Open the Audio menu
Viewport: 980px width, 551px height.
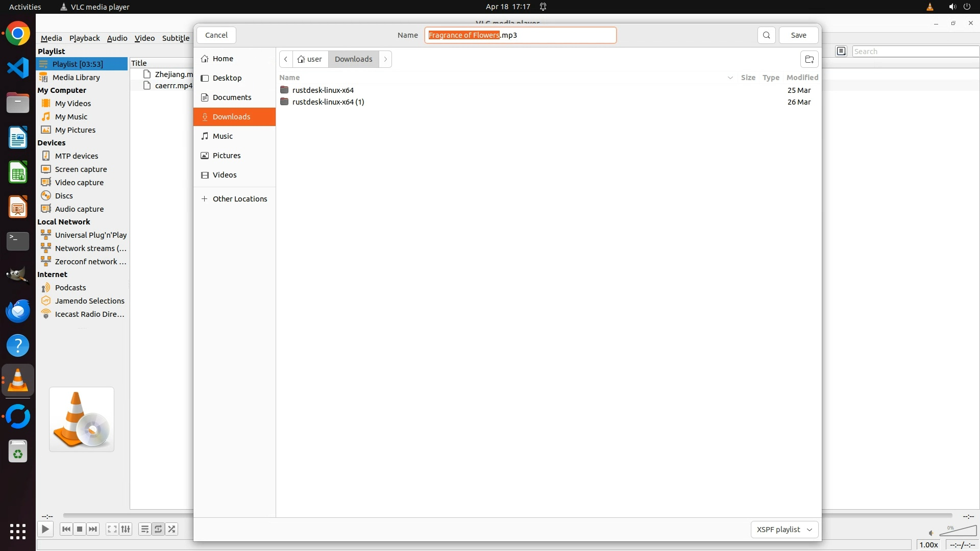117,38
